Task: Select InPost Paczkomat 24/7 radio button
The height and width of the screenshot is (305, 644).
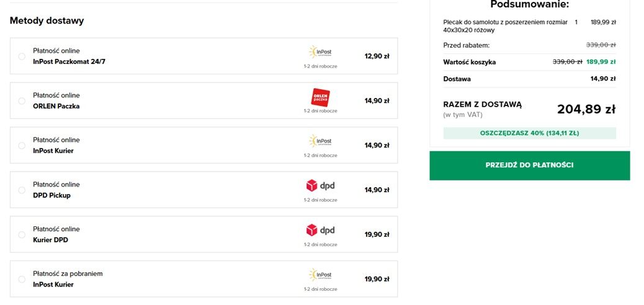Action: point(22,56)
